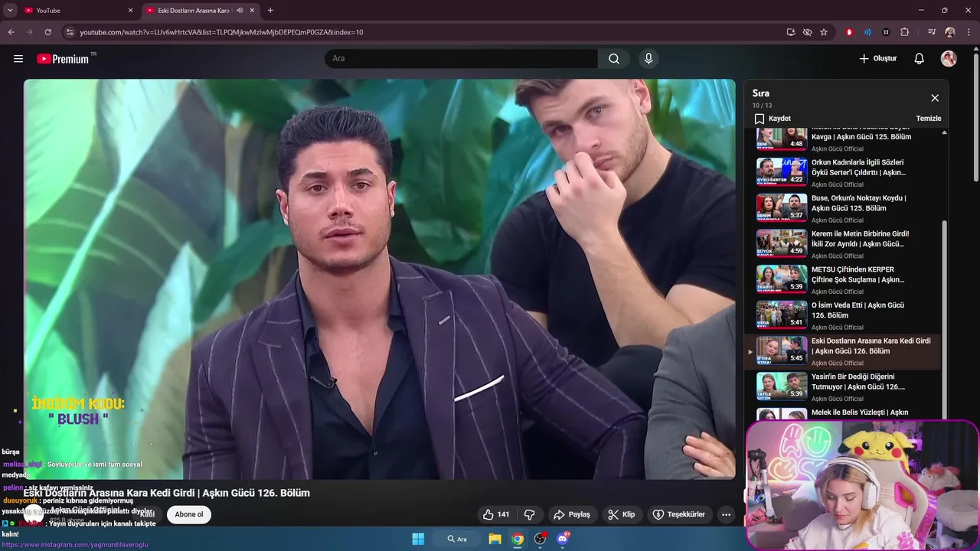Create a clip with Klip button
This screenshot has width=980, height=551.
[x=621, y=514]
